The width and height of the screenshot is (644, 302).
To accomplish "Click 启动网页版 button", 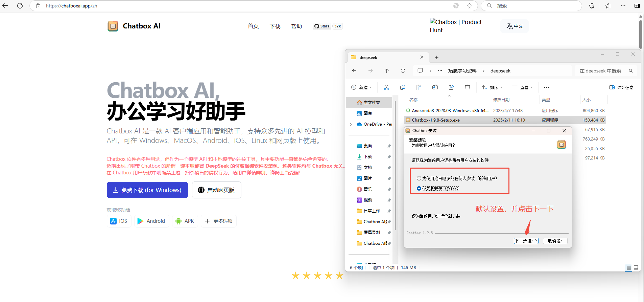I will coord(216,190).
